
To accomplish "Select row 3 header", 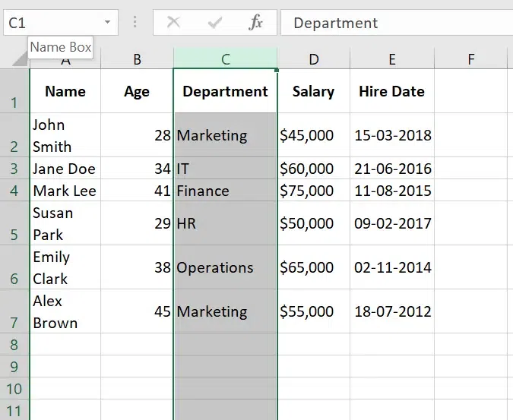I will pos(14,169).
